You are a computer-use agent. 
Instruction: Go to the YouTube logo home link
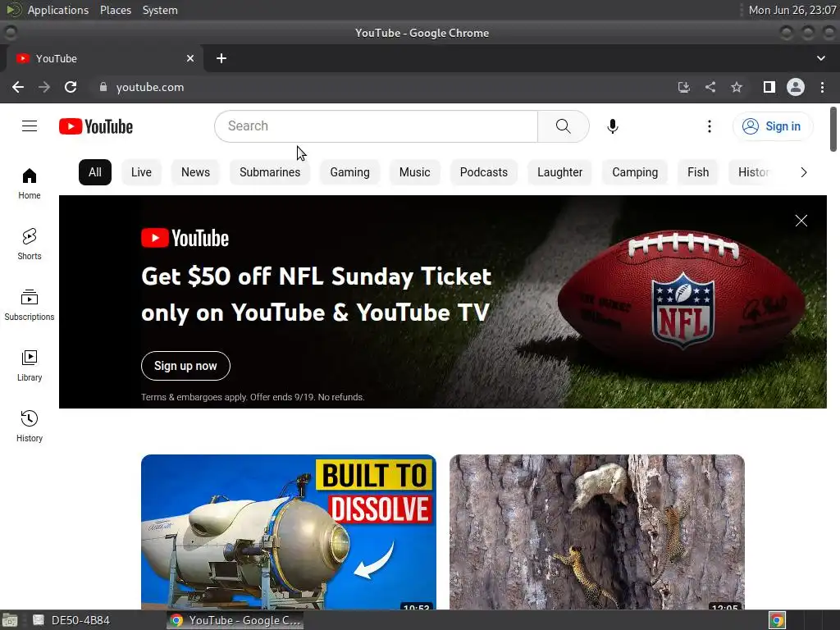point(96,126)
